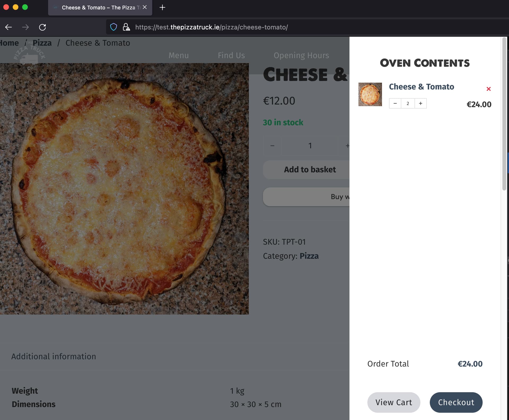Remove Cheese & Tomato with red X

coord(489,89)
